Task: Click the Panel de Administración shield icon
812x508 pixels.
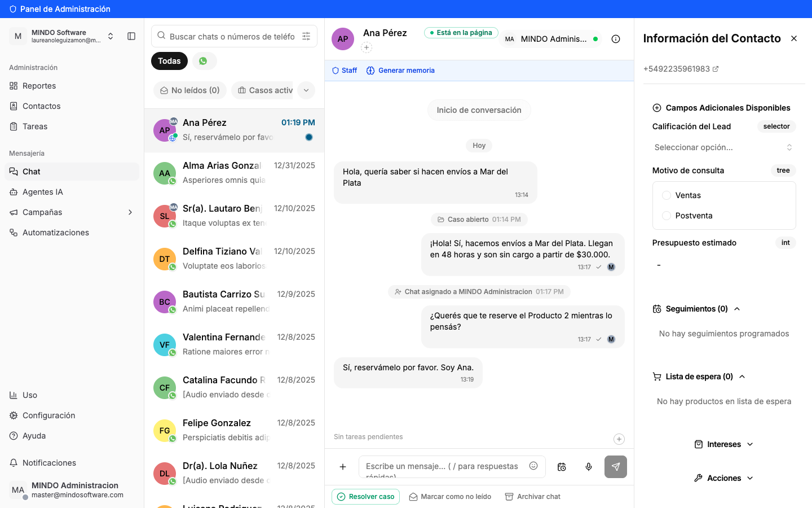Action: pos(13,9)
